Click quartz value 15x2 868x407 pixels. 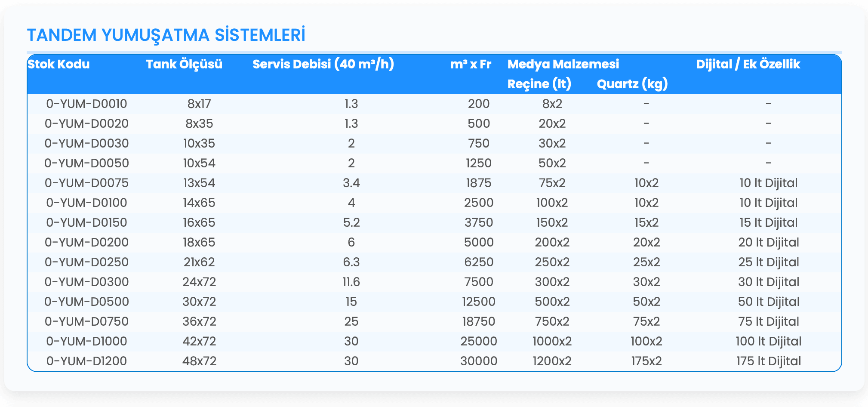click(646, 222)
